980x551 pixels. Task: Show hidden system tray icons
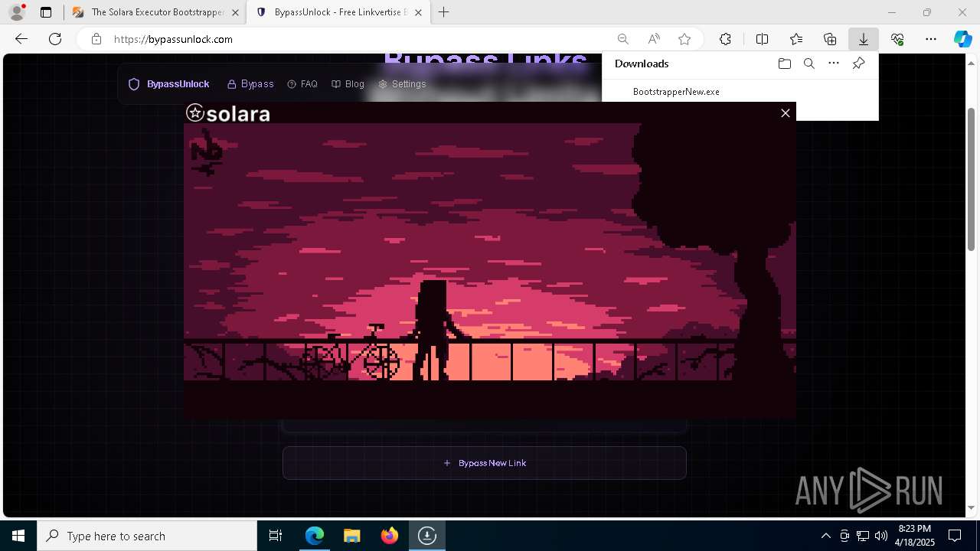pos(825,536)
